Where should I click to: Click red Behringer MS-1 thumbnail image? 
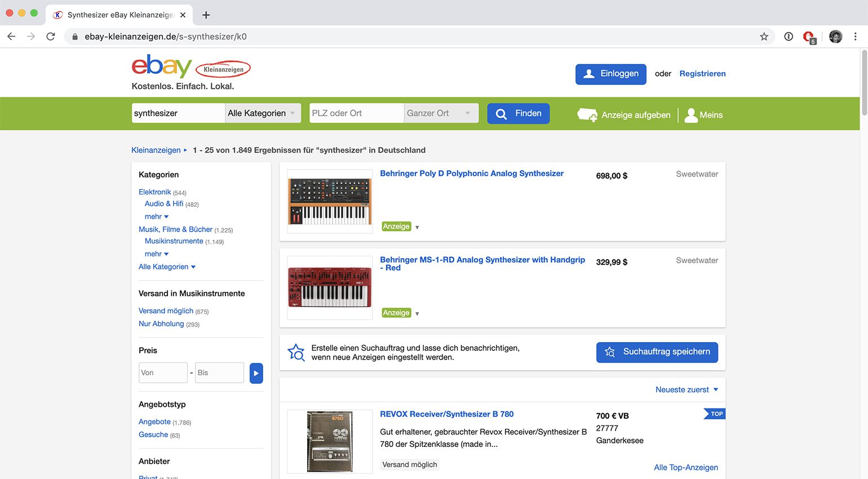330,288
